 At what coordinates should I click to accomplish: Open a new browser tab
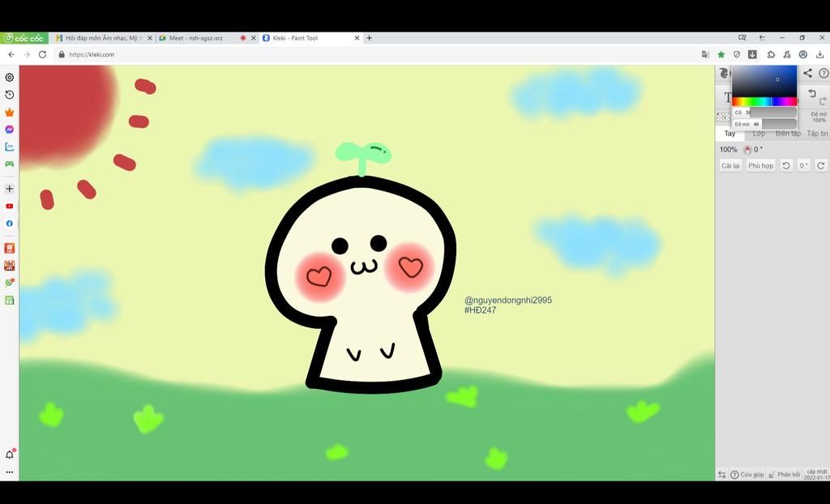(369, 38)
